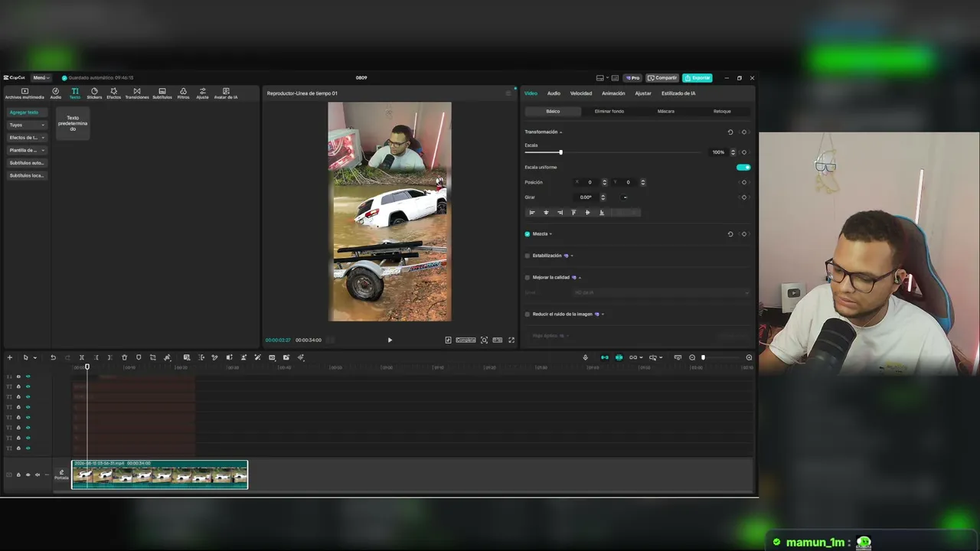
Task: Click the align top icon
Action: point(573,212)
